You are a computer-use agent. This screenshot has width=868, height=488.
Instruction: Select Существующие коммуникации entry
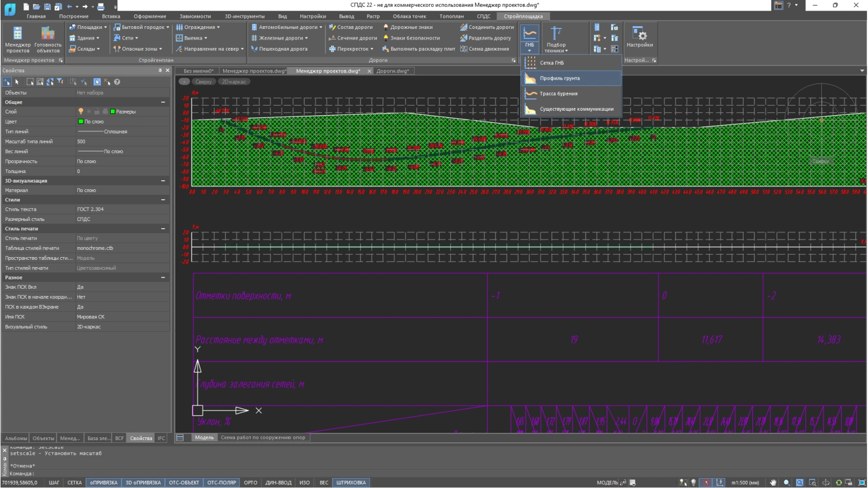point(576,110)
